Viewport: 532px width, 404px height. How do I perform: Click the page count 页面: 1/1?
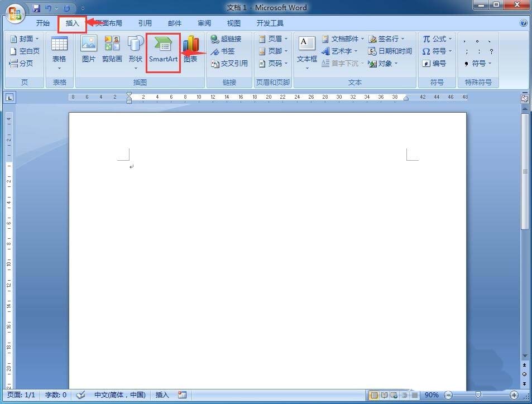(21, 395)
